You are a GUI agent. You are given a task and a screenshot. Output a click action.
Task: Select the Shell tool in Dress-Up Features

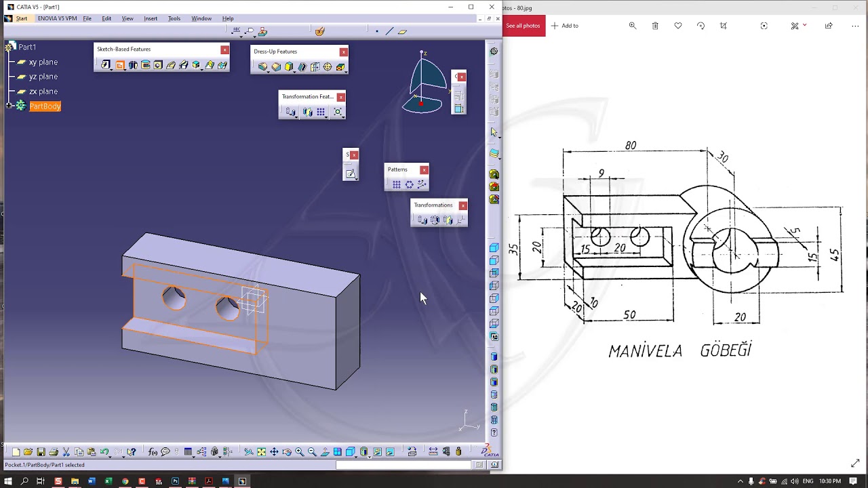click(x=302, y=66)
